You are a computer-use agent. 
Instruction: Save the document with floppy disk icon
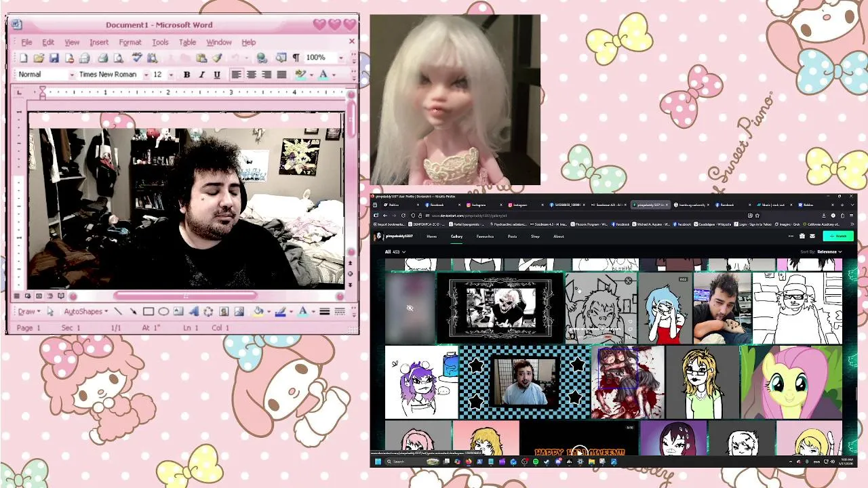pos(54,58)
